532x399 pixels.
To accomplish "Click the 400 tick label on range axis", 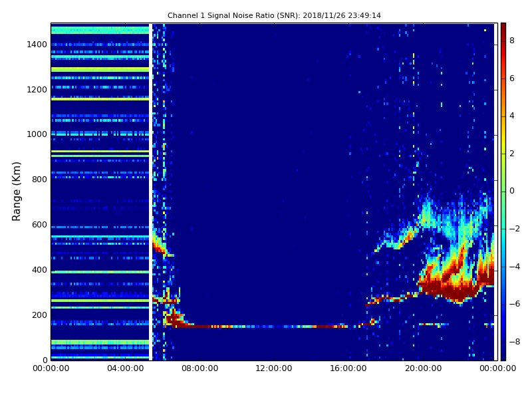I will (x=39, y=270).
